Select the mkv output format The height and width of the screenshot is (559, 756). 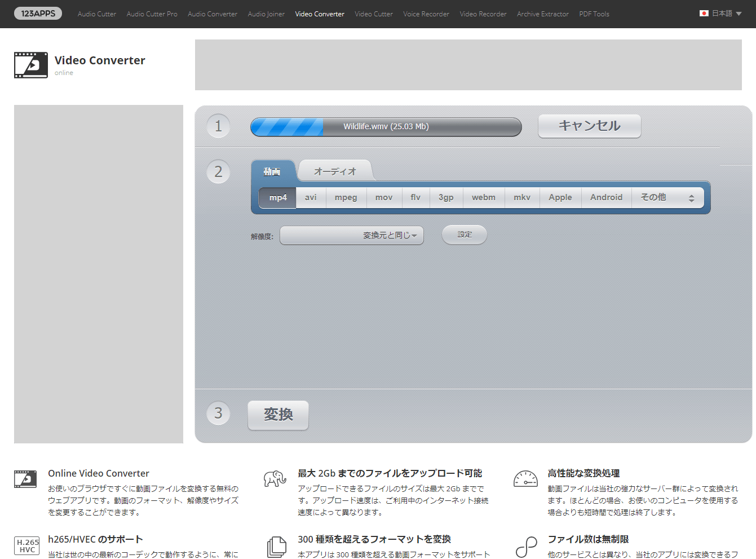(522, 197)
